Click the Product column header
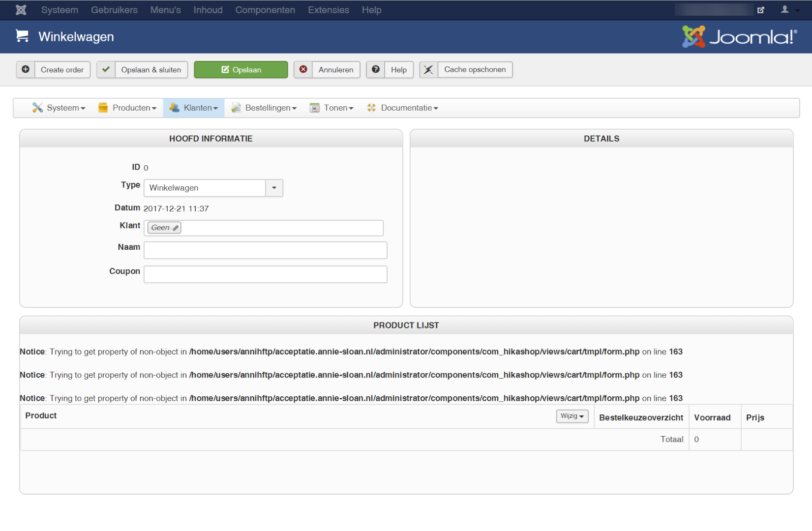This screenshot has height=531, width=812. tap(41, 415)
